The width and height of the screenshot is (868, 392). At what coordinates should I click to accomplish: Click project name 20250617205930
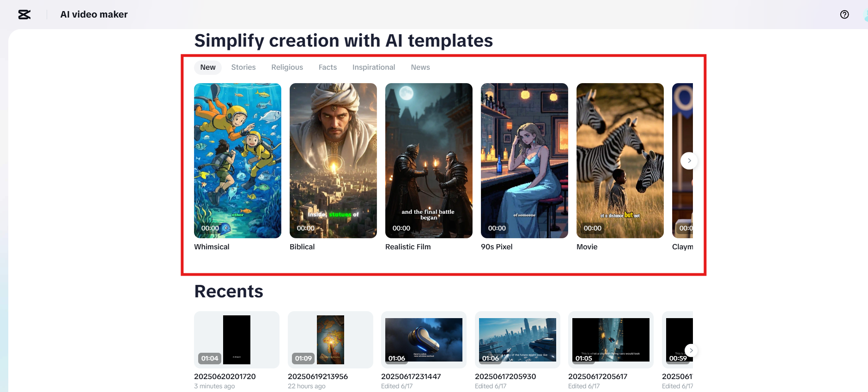point(505,377)
